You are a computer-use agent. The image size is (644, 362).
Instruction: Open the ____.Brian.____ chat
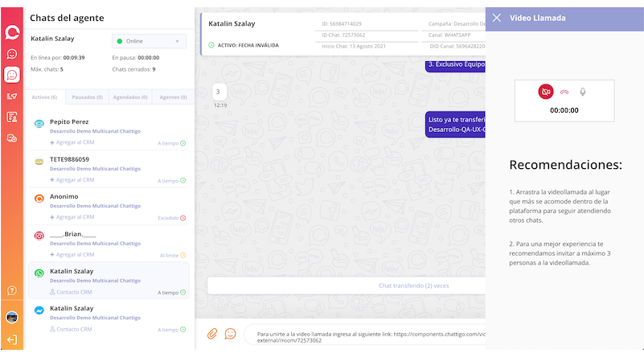click(x=109, y=244)
